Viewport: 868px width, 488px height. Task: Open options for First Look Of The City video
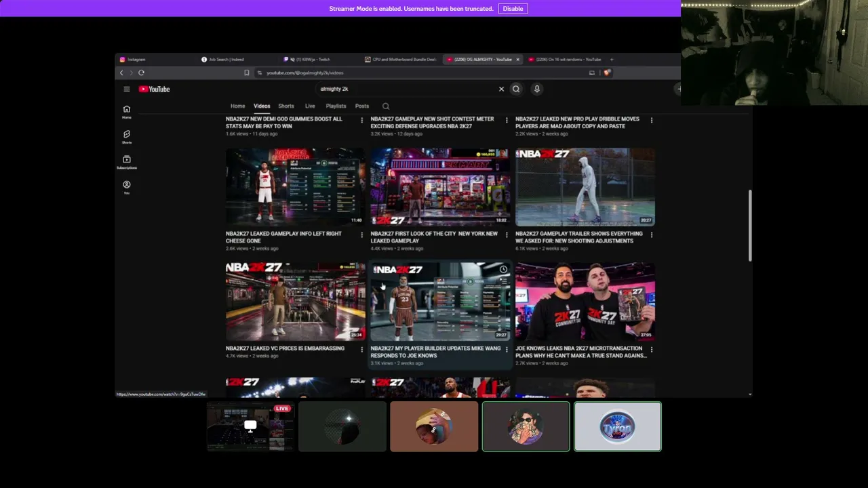507,235
